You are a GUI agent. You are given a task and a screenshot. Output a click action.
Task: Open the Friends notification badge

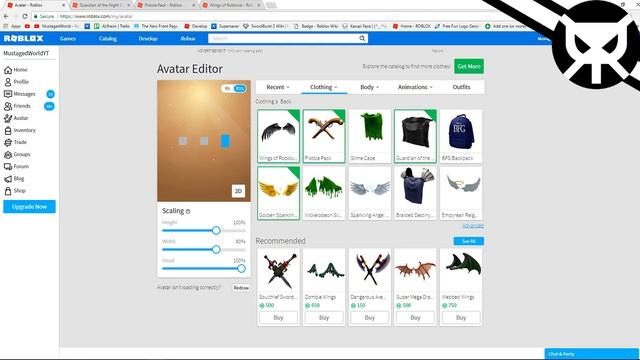click(49, 106)
